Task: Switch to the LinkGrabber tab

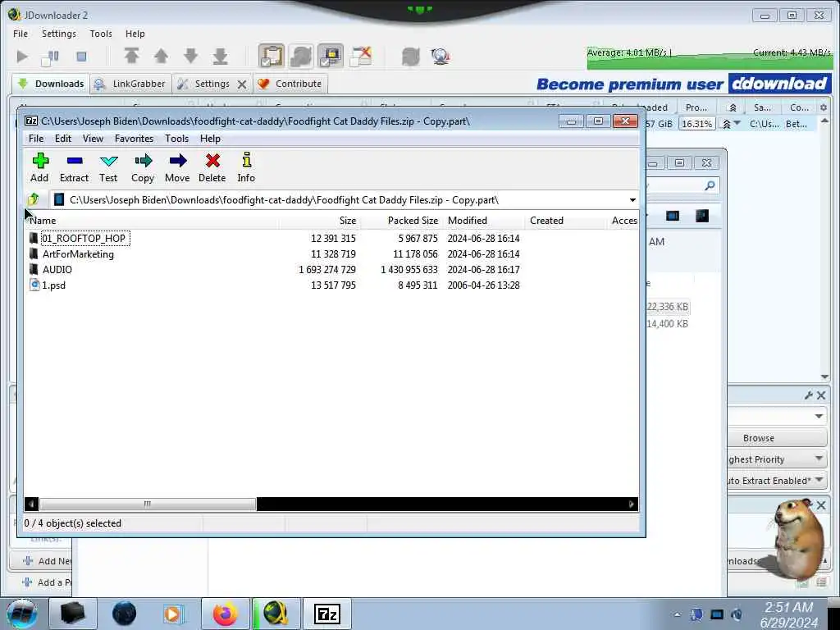Action: click(x=130, y=84)
